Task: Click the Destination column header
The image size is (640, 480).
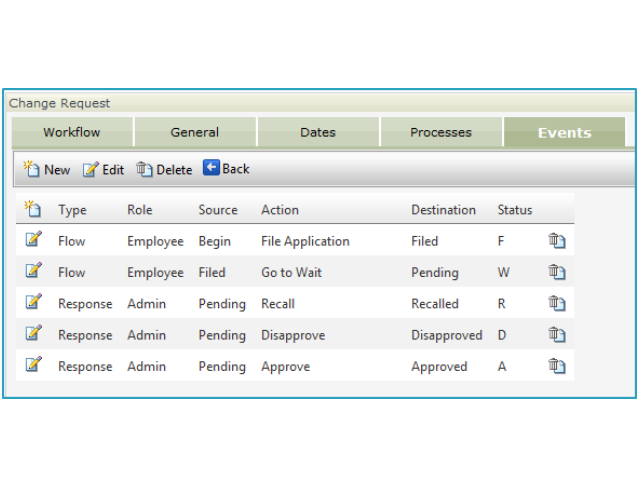Action: 443,210
